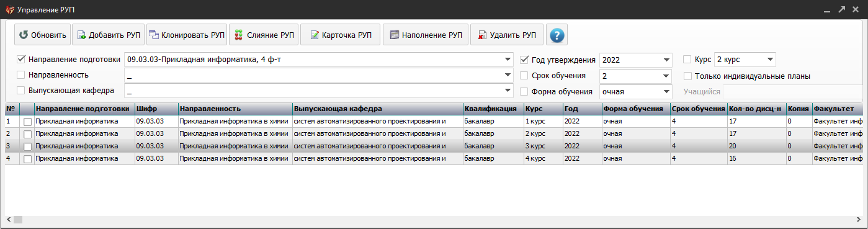Click the № column header

(12, 109)
